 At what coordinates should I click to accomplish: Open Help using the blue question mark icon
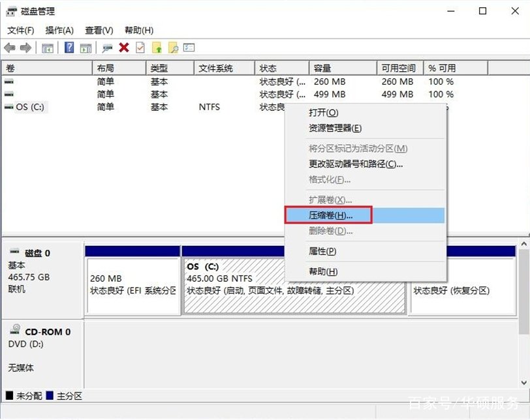click(x=69, y=47)
